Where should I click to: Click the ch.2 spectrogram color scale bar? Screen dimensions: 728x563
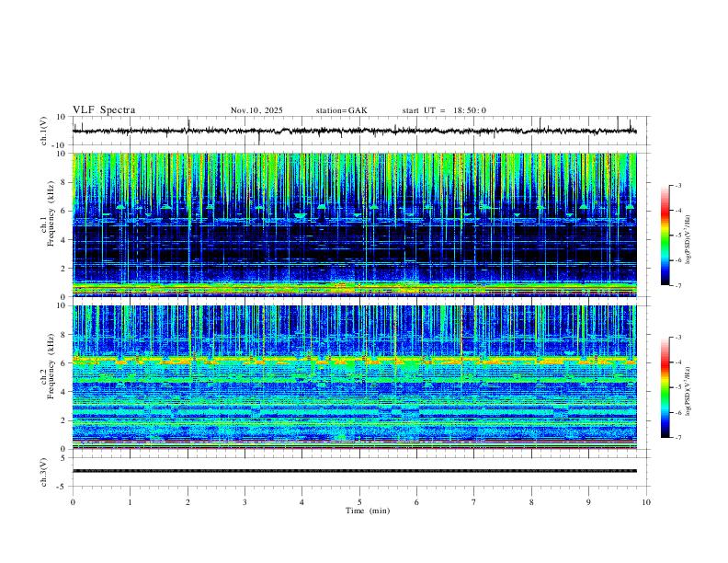click(665, 387)
